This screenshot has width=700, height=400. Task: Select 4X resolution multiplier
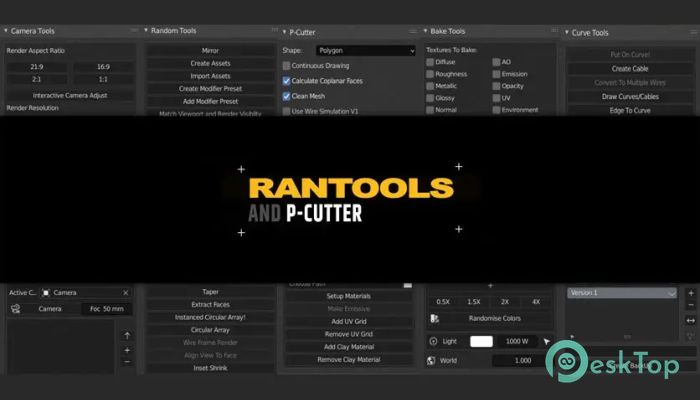tap(536, 302)
